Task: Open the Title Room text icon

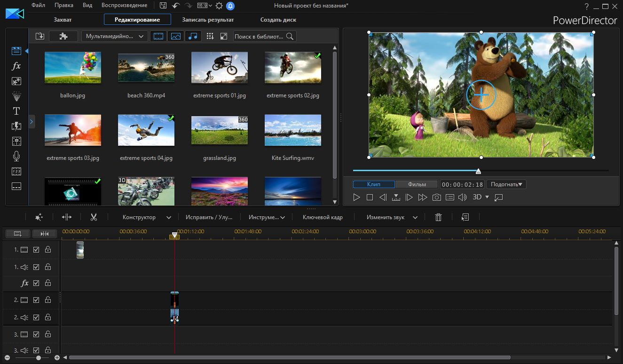Action: tap(16, 111)
